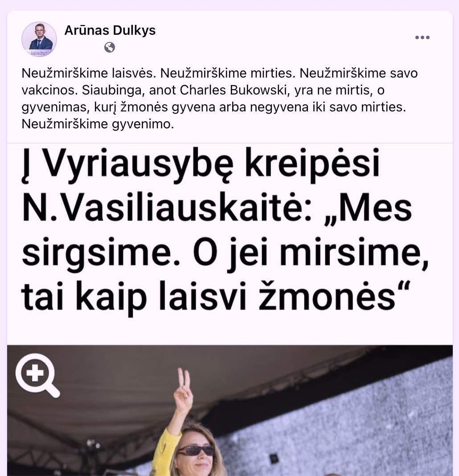Click the "Neužmirškime gyvenimo." closing line
Screen dimensions: 459x476
(98, 124)
